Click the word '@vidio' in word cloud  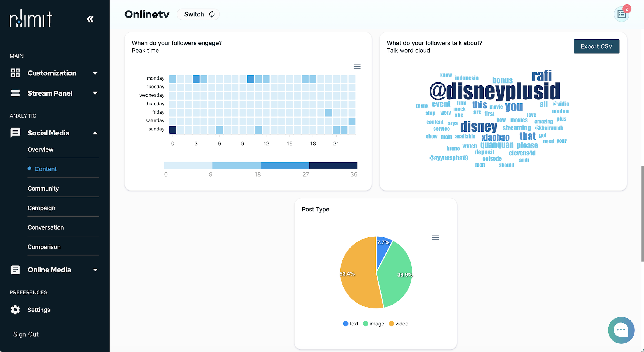tap(561, 104)
